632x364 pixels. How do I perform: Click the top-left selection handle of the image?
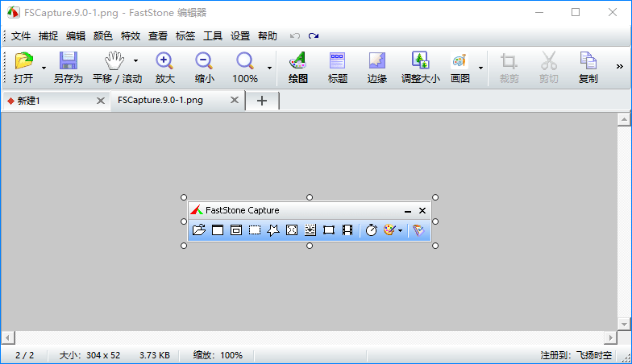(x=184, y=197)
